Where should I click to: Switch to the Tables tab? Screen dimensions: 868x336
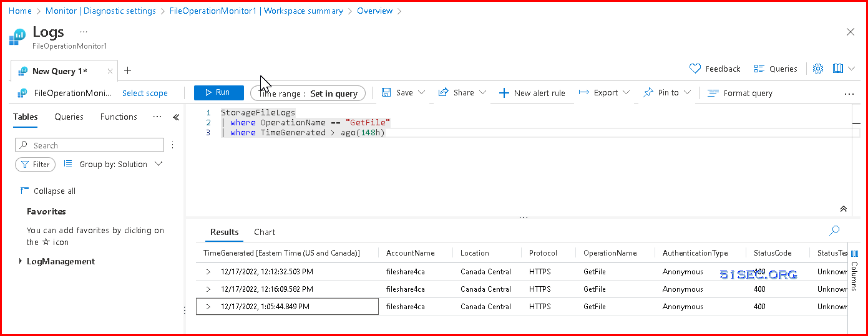click(x=26, y=117)
